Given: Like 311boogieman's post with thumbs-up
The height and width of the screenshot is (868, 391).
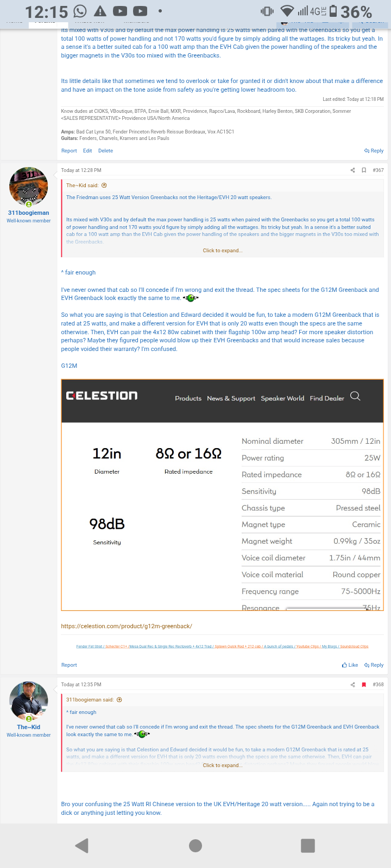Looking at the screenshot, I should (350, 665).
